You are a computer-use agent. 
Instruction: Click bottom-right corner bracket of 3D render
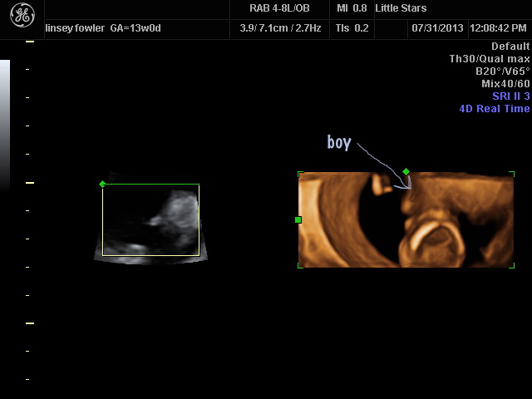pos(511,265)
